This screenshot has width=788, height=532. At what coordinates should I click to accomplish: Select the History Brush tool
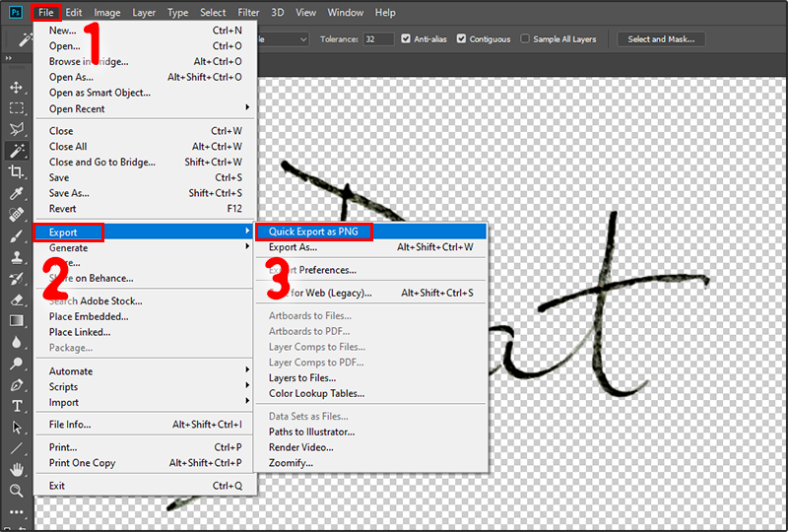(x=16, y=278)
